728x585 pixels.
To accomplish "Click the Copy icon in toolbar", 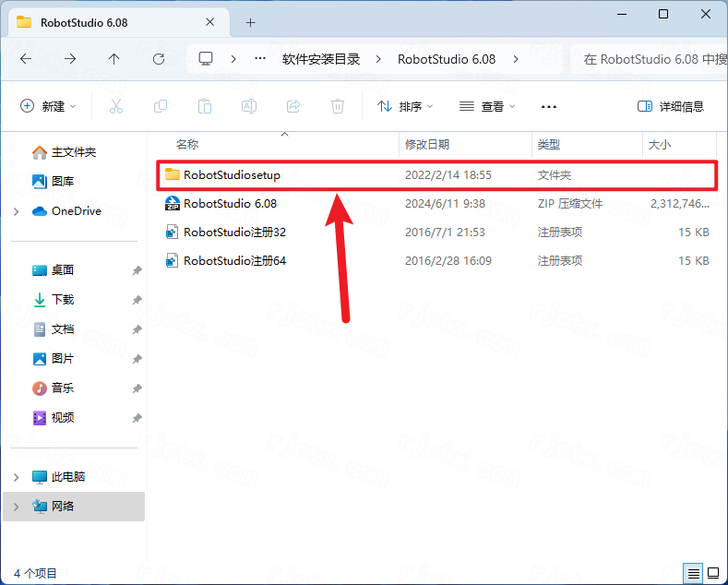I will [x=161, y=106].
